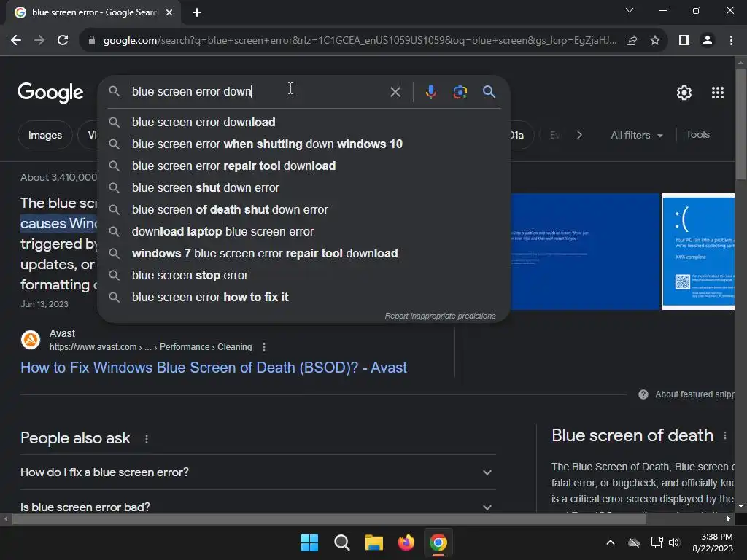The height and width of the screenshot is (560, 747).
Task: Click the About featured snippets help icon
Action: pos(643,394)
